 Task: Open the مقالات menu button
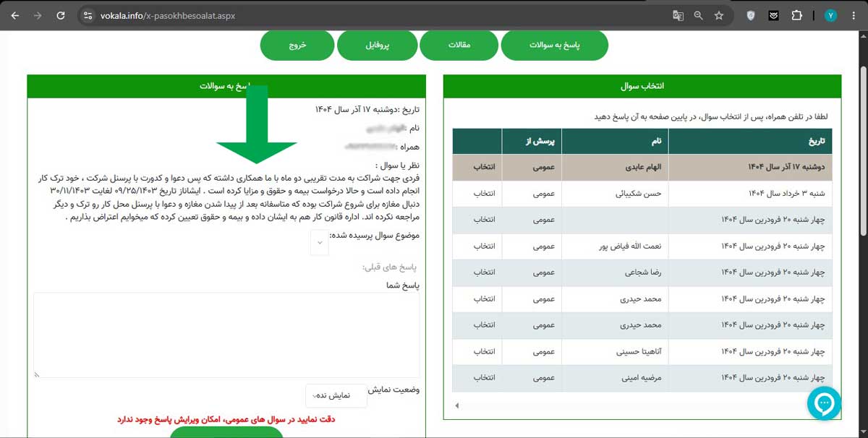459,45
